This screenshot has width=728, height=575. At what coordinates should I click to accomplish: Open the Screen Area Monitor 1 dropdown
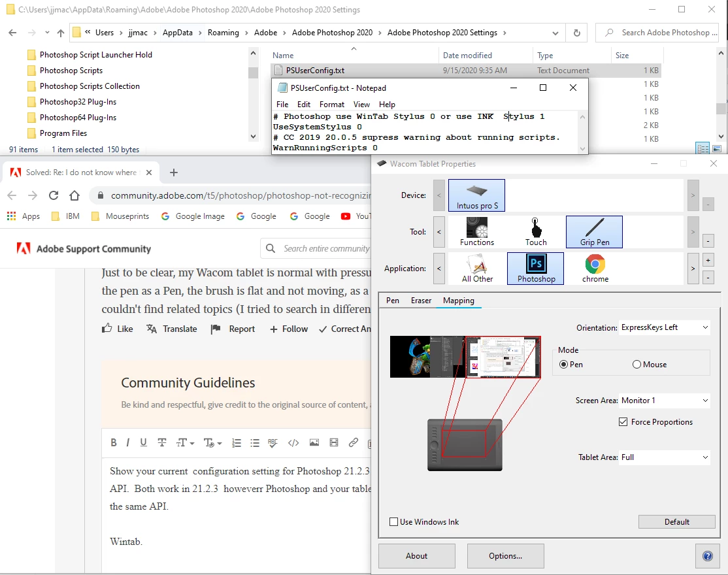665,401
